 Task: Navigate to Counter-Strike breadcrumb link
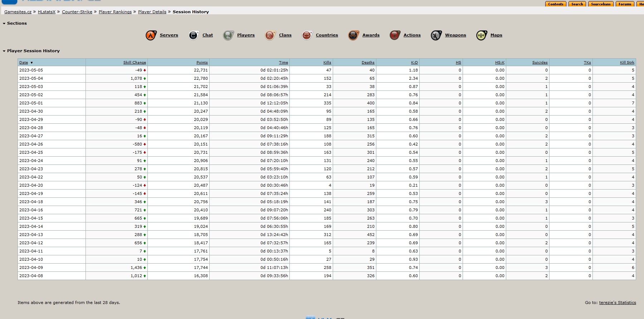tap(77, 12)
